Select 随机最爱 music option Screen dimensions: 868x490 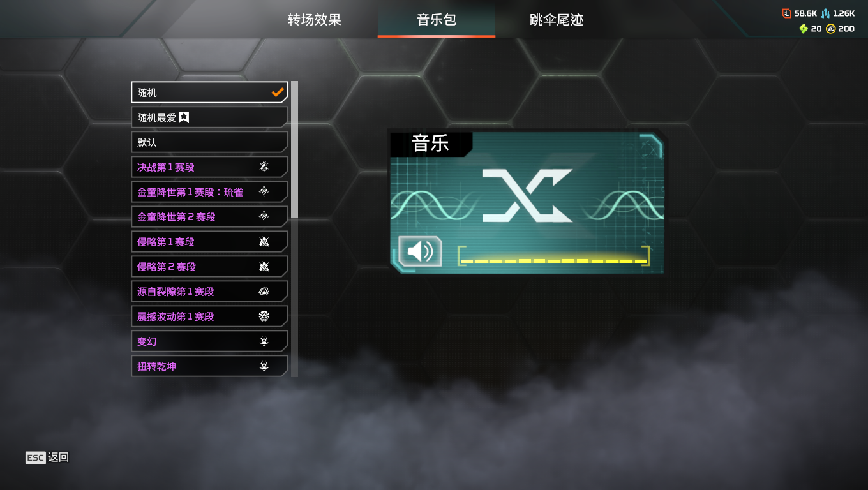coord(209,117)
